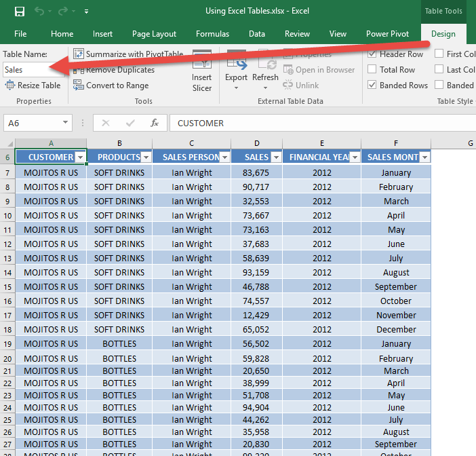The width and height of the screenshot is (476, 456).
Task: Click the Name Box showing A6
Action: click(33, 123)
